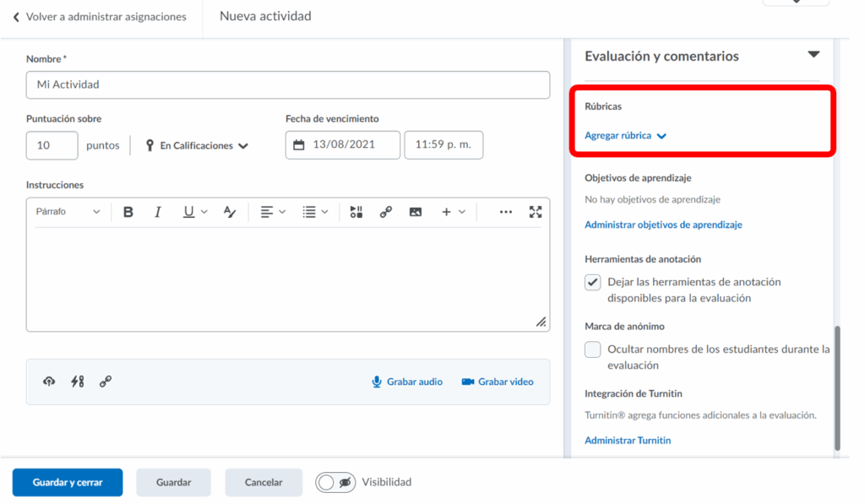Click insert quicklink icon in editor toolbar
The image size is (865, 504).
(x=385, y=212)
